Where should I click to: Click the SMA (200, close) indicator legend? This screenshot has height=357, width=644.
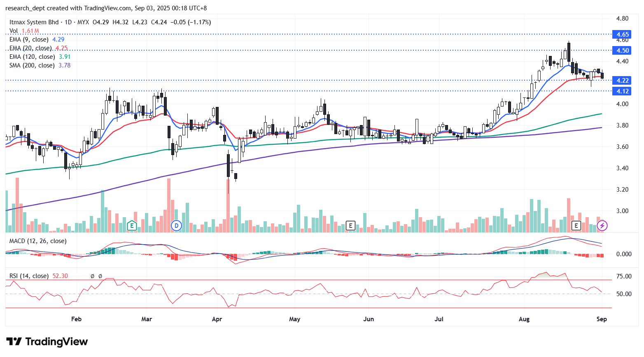point(32,65)
